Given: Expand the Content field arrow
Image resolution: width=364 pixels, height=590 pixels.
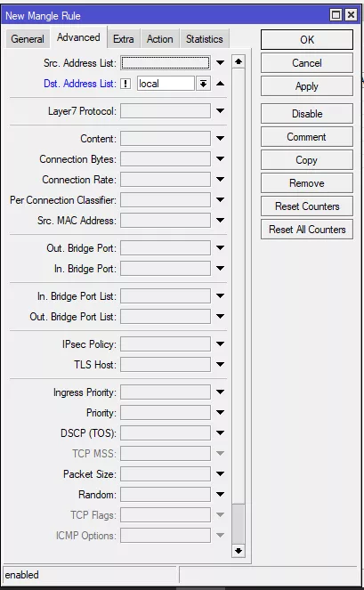Looking at the screenshot, I should 220,139.
